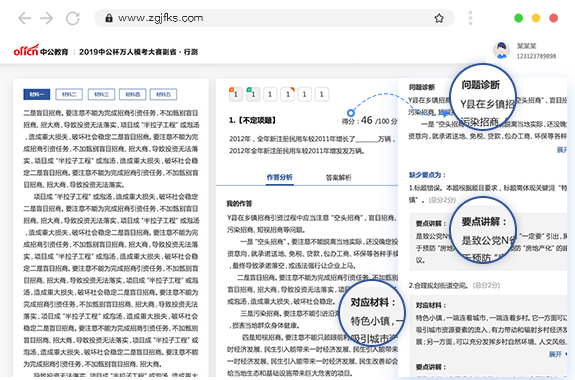The height and width of the screenshot is (380, 575).
Task: Select the last question number box in the row
Action: (x=322, y=94)
